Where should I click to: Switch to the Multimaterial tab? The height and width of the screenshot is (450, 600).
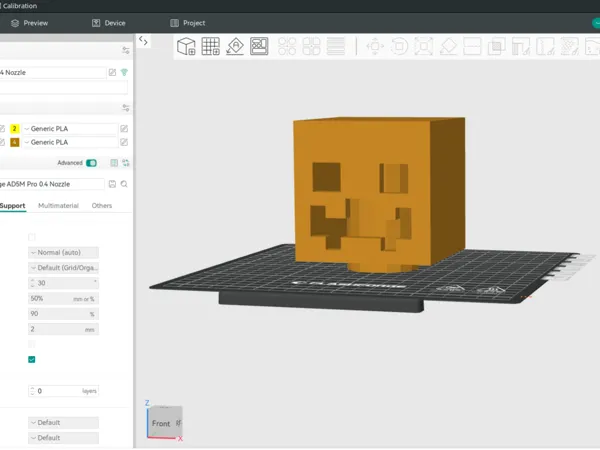click(x=59, y=206)
